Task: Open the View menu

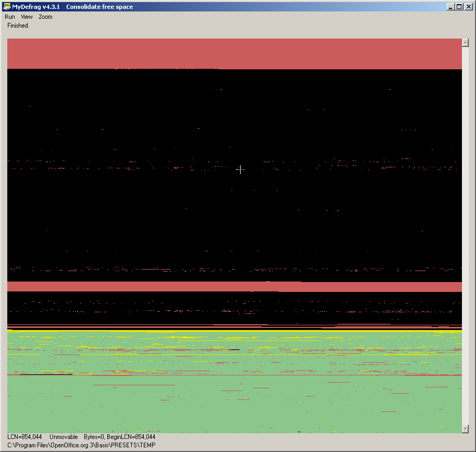Action: (27, 17)
